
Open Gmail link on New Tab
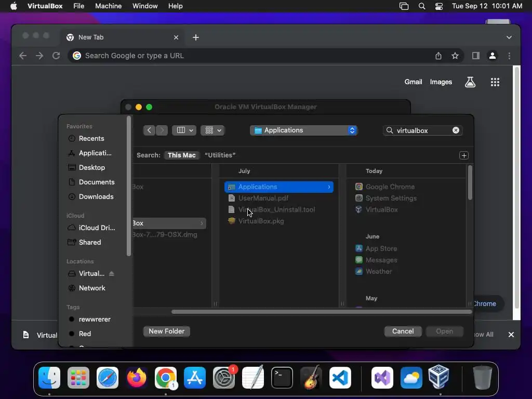pyautogui.click(x=413, y=82)
